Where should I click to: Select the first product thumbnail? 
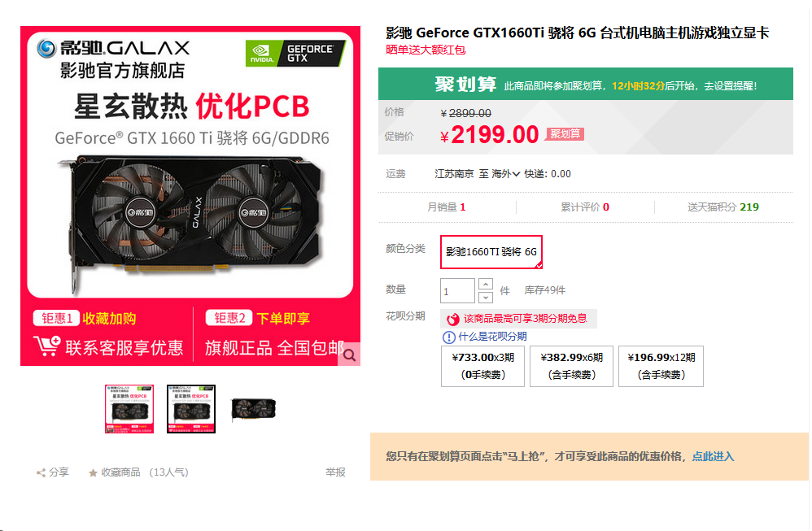[x=129, y=409]
